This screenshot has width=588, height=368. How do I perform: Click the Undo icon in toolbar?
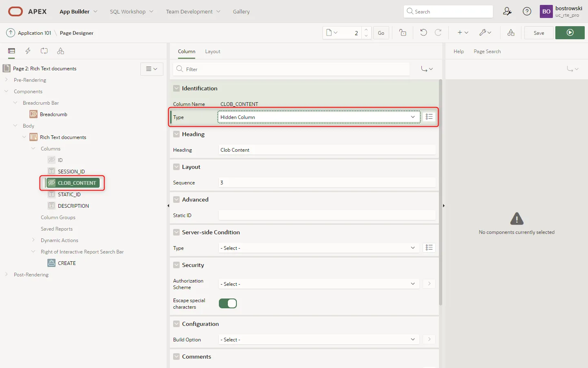(x=423, y=33)
